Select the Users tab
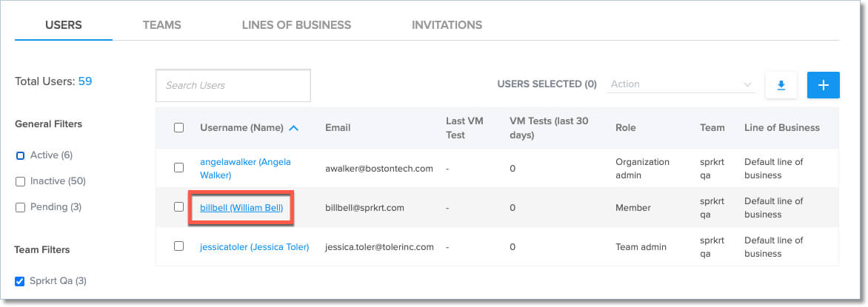 [64, 25]
